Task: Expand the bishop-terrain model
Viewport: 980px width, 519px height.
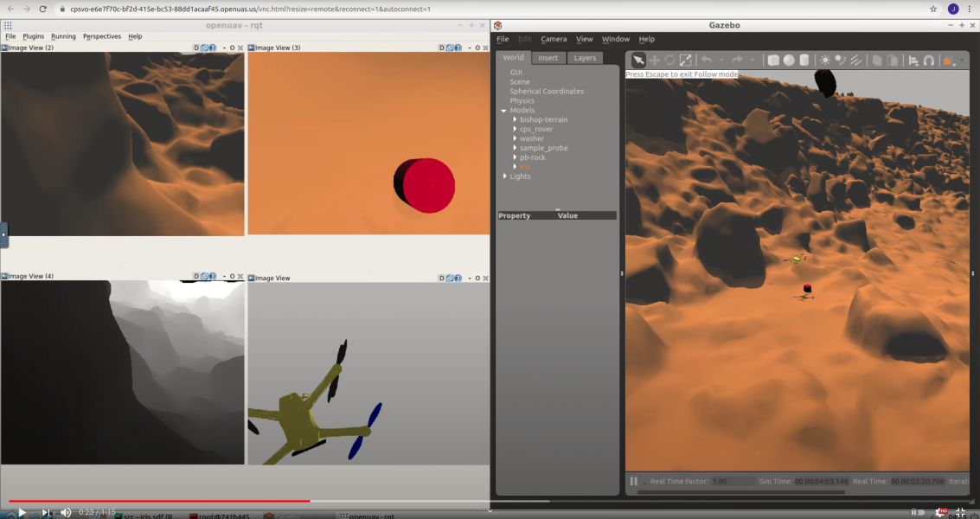Action: (x=516, y=119)
